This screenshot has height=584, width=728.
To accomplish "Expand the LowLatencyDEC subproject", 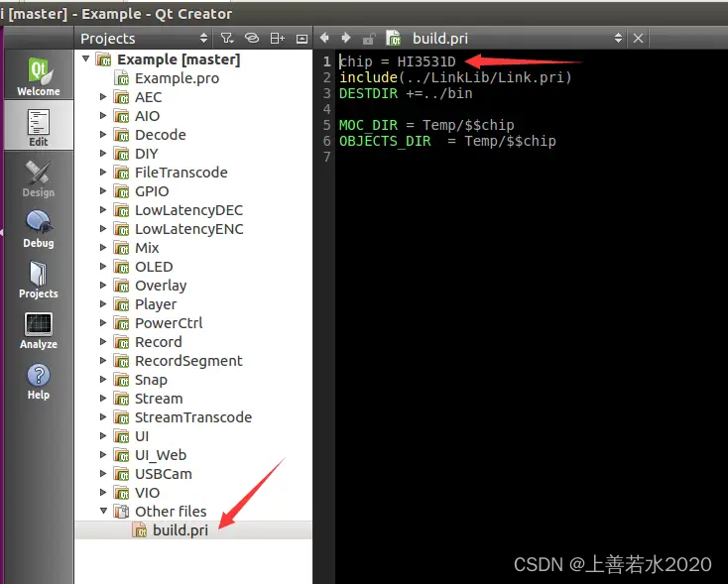I will [103, 210].
